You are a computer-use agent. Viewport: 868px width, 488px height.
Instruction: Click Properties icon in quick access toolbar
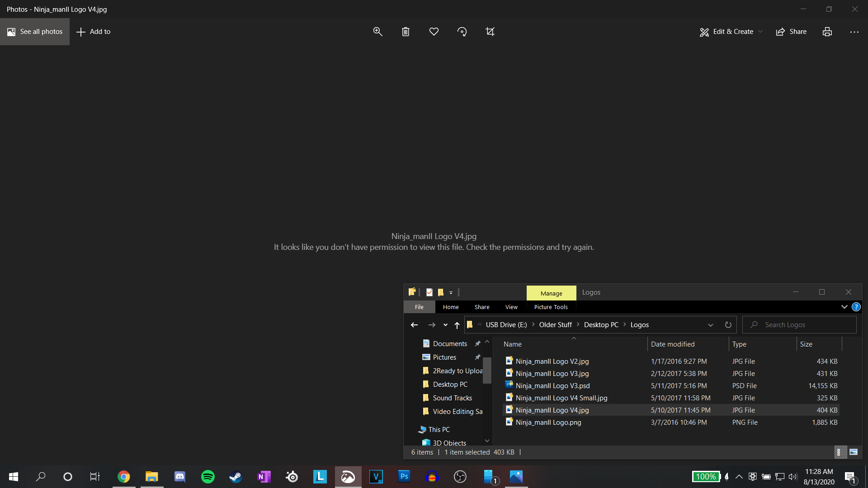[429, 292]
